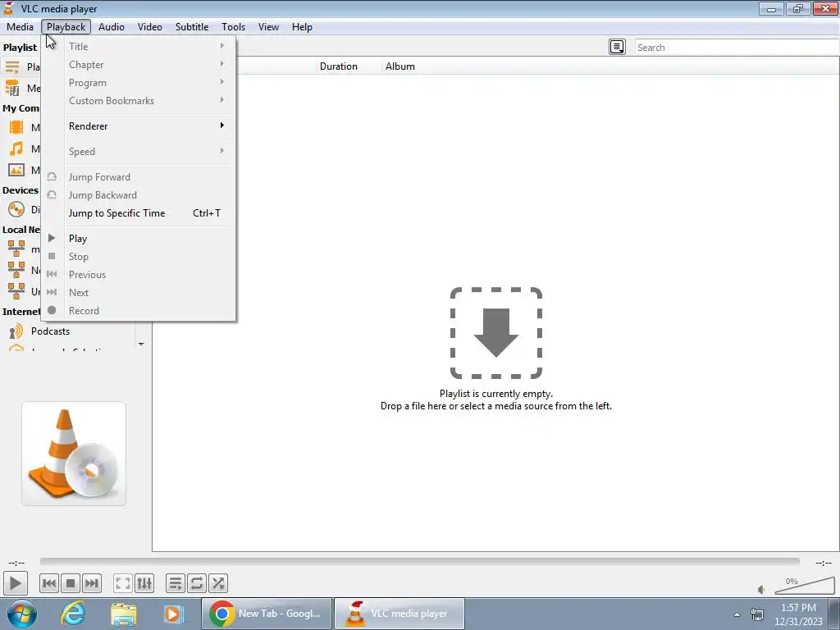Toggle random shuffle button
The height and width of the screenshot is (630, 840).
[x=218, y=583]
